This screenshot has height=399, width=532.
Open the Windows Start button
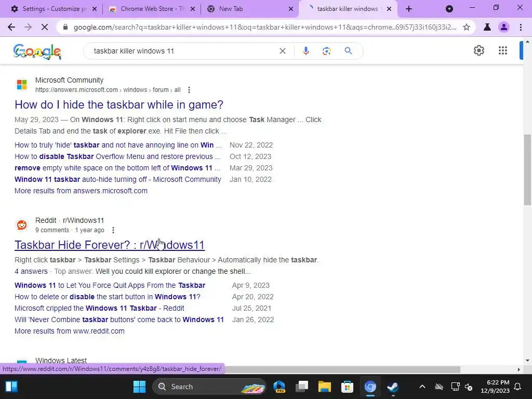click(139, 387)
